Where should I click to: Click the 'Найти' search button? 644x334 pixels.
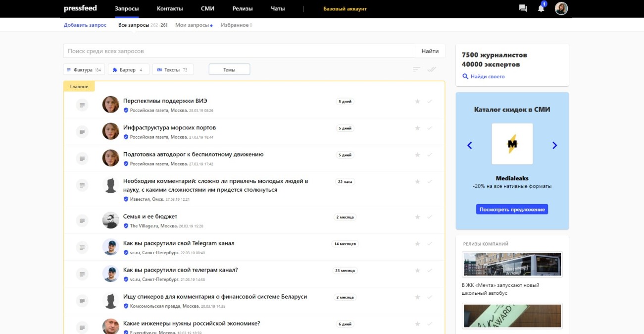click(x=430, y=51)
